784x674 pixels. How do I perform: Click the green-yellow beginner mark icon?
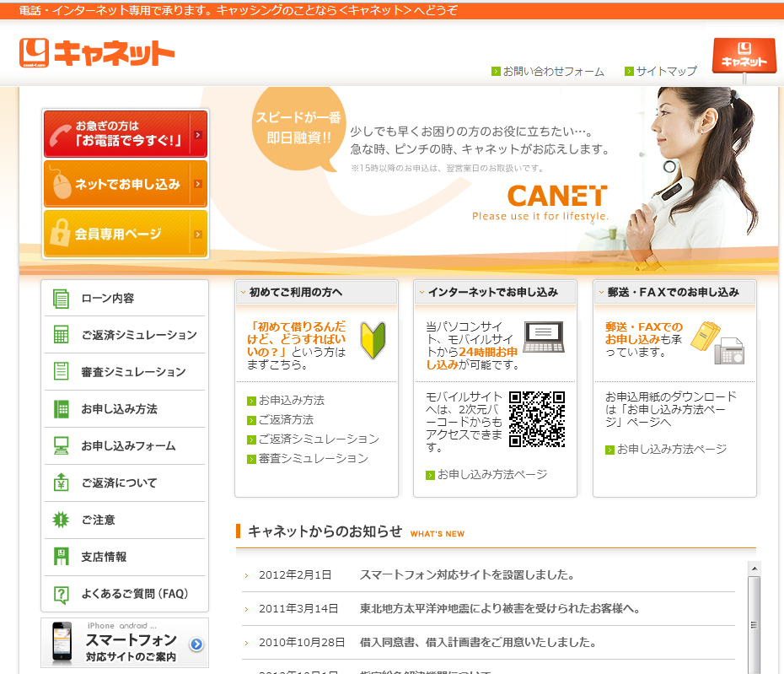(x=373, y=340)
